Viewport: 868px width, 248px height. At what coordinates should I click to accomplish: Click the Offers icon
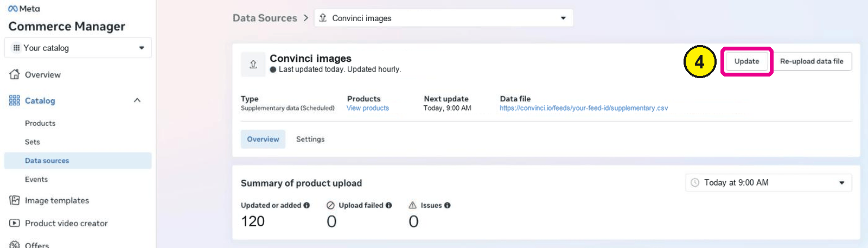pyautogui.click(x=15, y=245)
